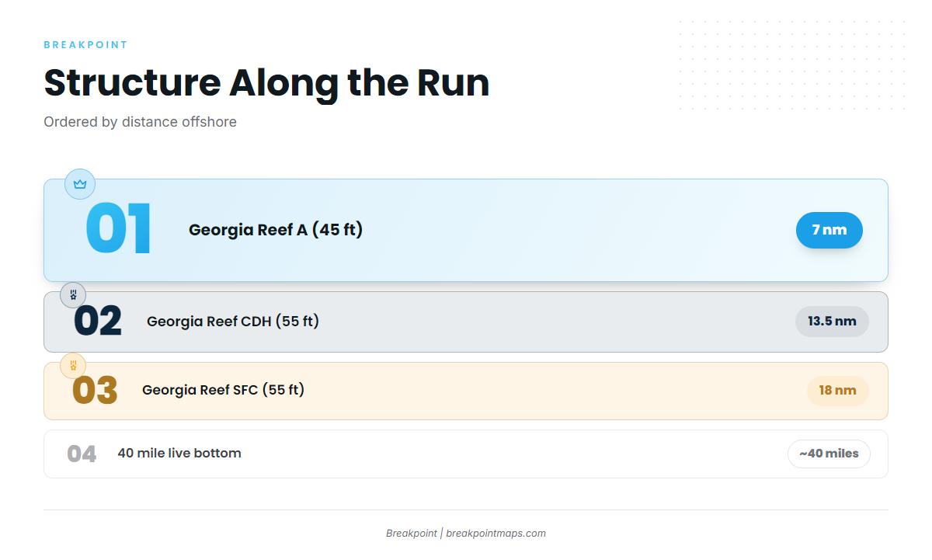Viewport: 932px width, 560px height.
Task: Select the 13.5 nm distance badge
Action: click(832, 322)
